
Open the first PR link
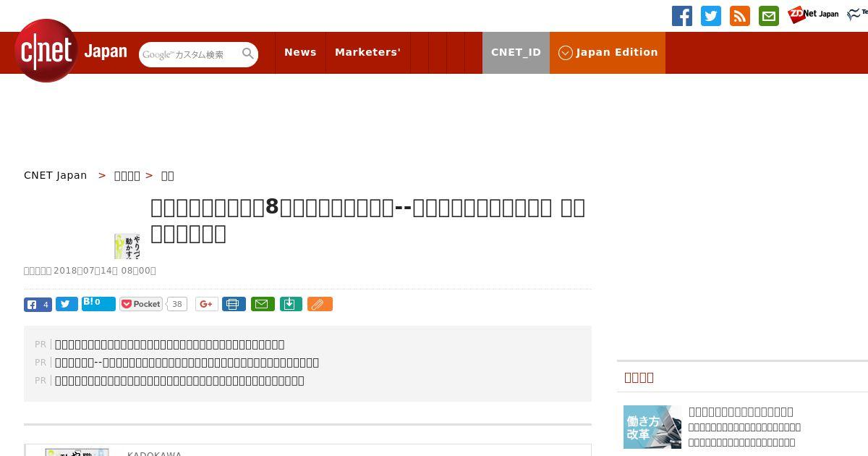click(x=170, y=345)
